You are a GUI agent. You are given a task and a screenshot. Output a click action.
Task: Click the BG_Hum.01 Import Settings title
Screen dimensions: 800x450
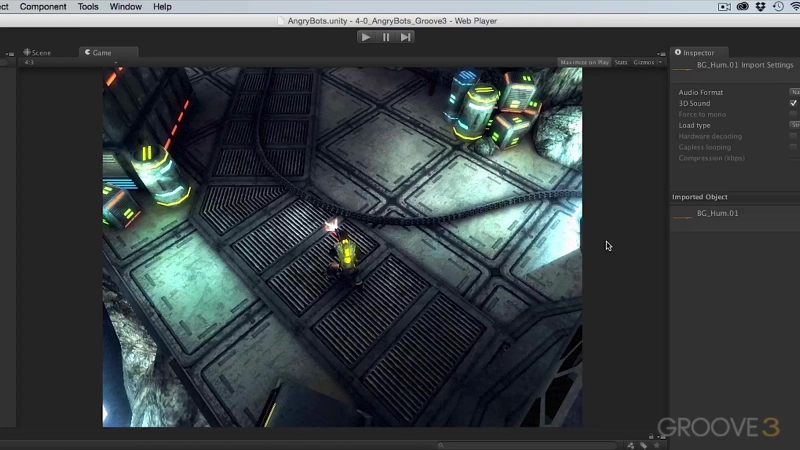tap(745, 65)
